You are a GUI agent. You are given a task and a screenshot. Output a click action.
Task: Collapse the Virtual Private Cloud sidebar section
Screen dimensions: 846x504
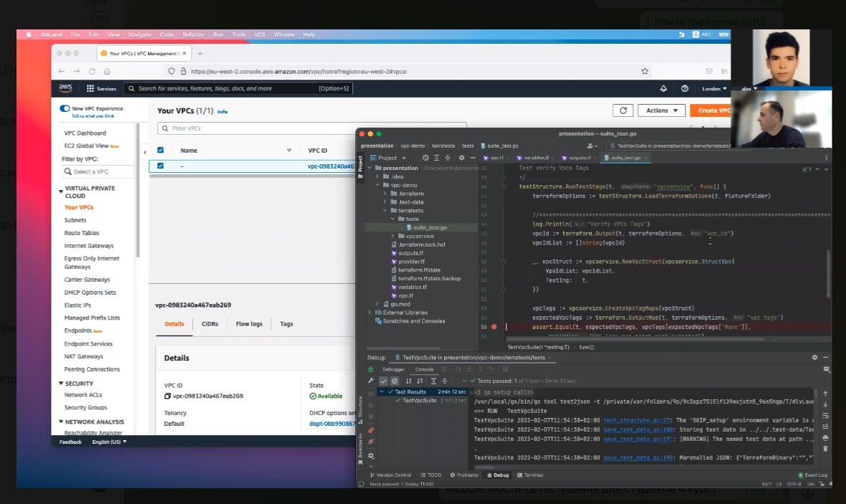pyautogui.click(x=61, y=191)
